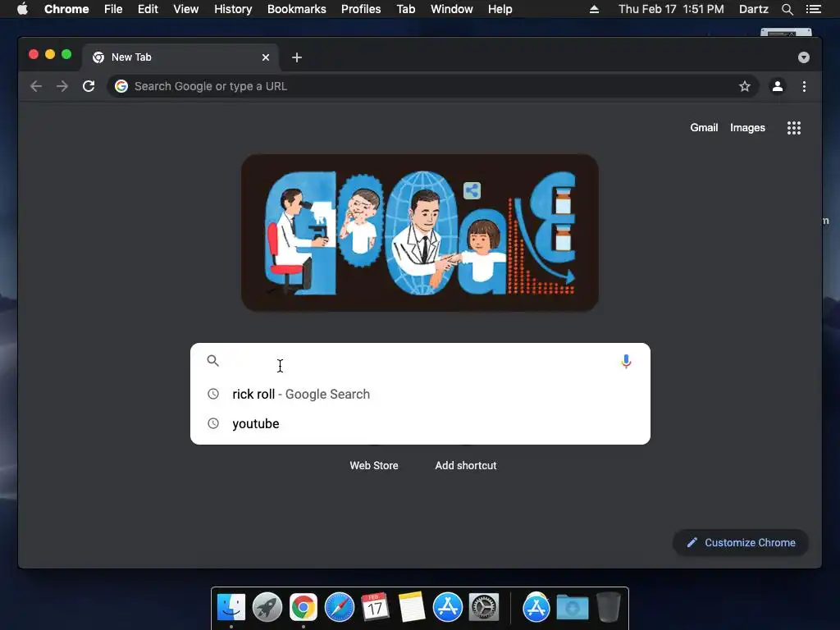Reload the current page
This screenshot has width=840, height=630.
[89, 86]
